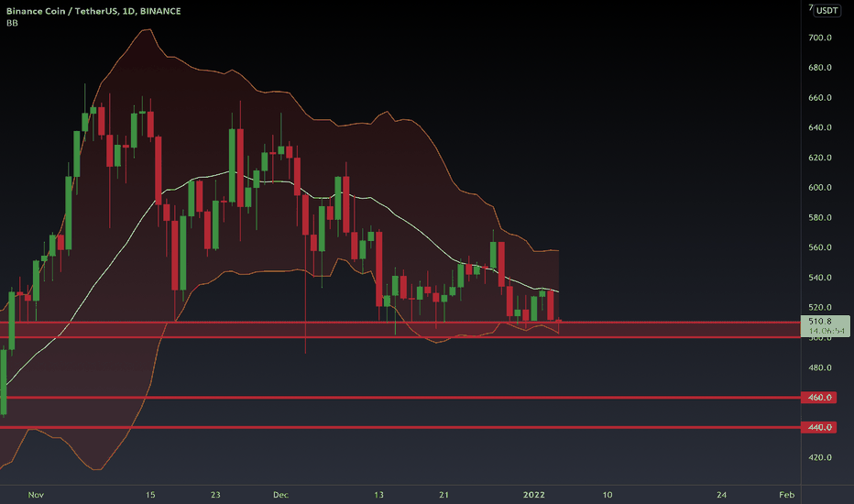The height and width of the screenshot is (504, 854).
Task: Click the current price tag 510.8
Action: 825,326
